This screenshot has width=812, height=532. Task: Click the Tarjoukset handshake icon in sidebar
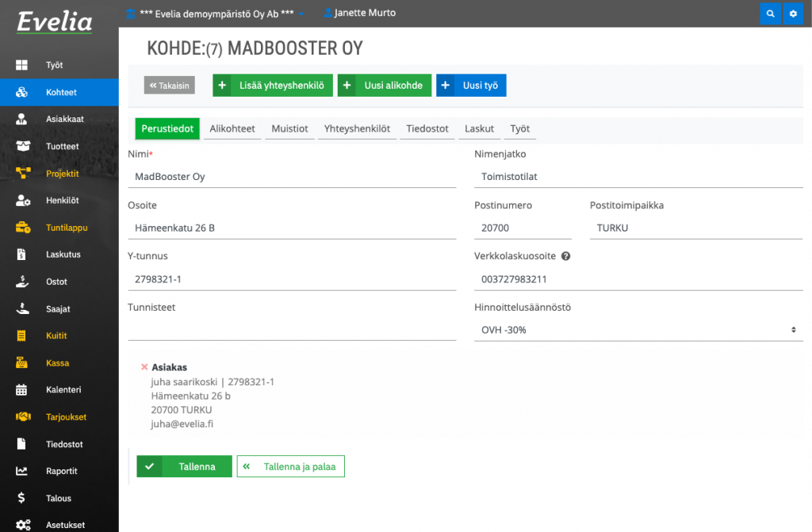pyautogui.click(x=23, y=416)
